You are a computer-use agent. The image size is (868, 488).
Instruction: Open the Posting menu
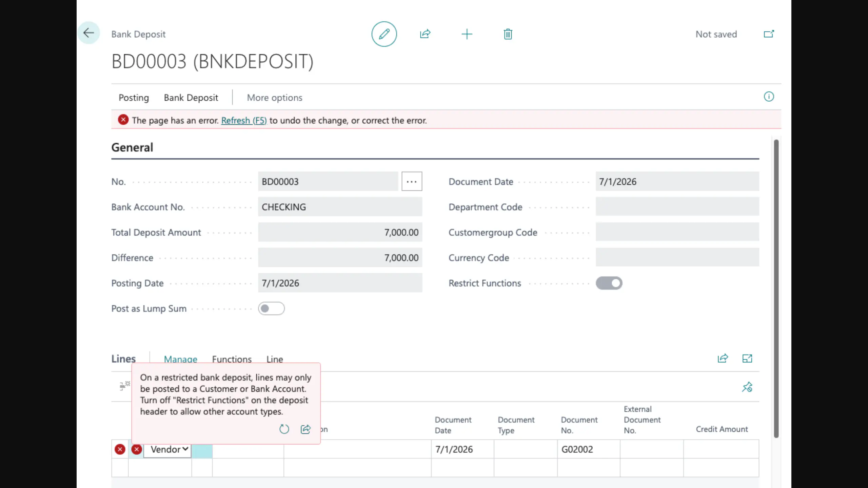134,98
